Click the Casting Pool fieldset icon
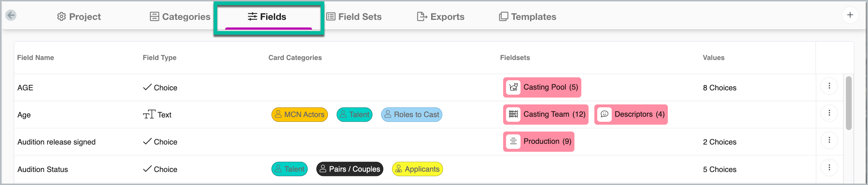This screenshot has width=868, height=185. click(513, 87)
